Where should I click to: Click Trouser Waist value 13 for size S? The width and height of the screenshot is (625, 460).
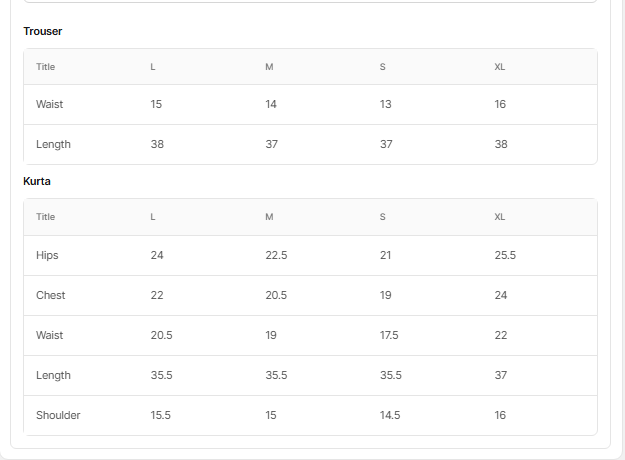[x=386, y=104]
